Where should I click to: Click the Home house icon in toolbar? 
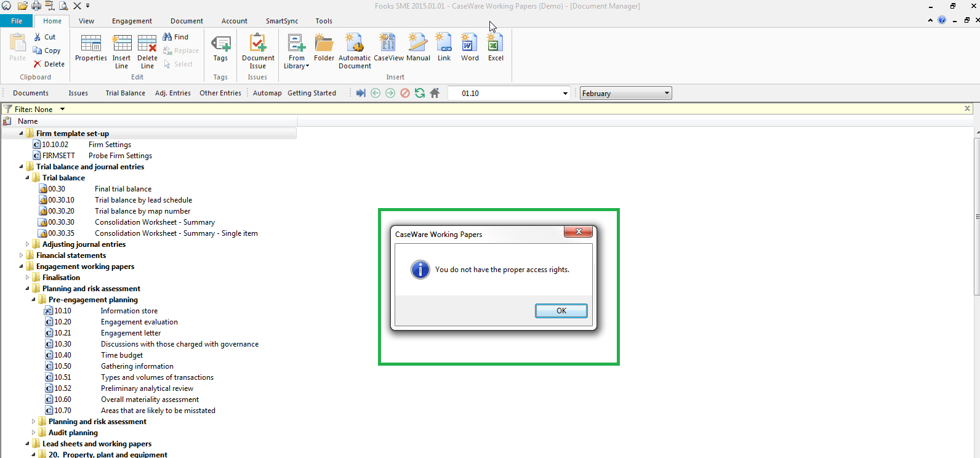coord(435,93)
